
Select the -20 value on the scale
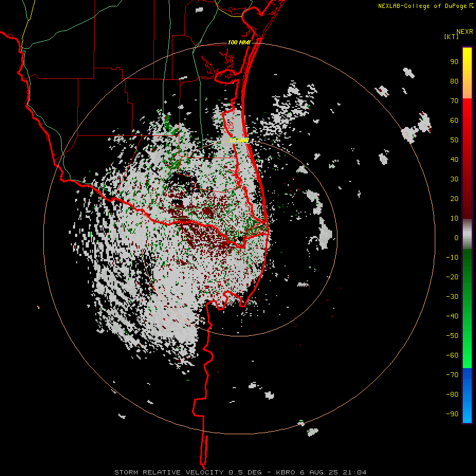452,277
